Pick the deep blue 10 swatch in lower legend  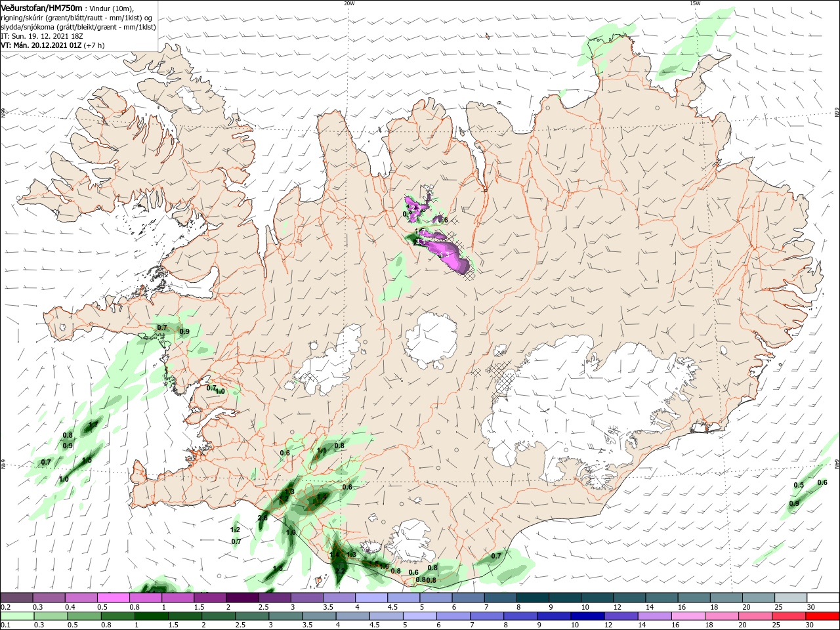pos(587,616)
